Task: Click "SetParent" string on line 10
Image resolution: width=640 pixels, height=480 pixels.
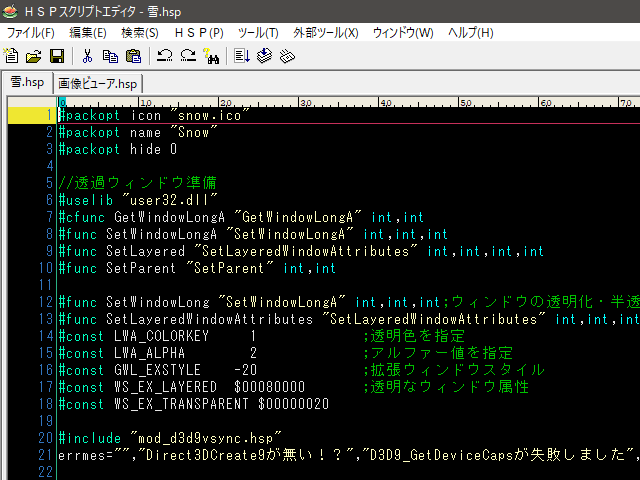Action: (x=229, y=269)
